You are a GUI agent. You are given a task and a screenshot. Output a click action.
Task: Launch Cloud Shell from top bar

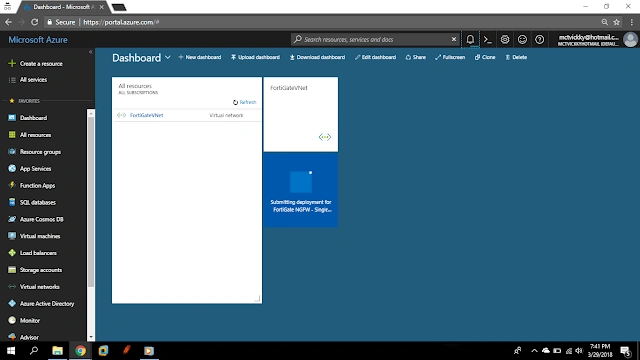pos(487,40)
